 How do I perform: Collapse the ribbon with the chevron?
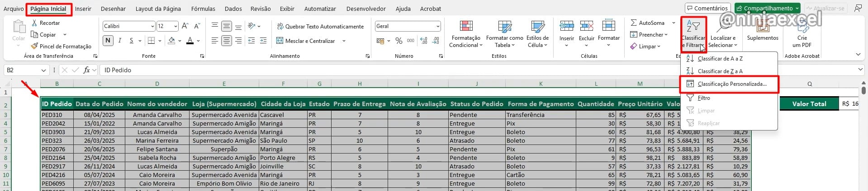tap(858, 55)
